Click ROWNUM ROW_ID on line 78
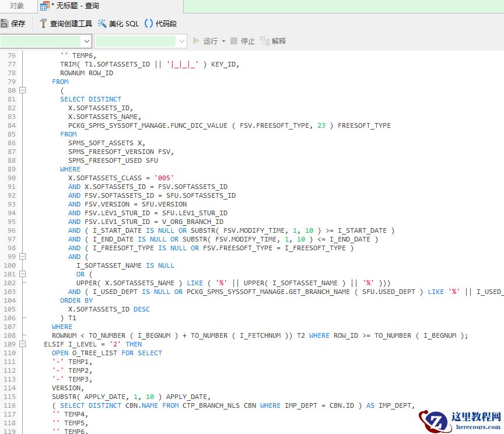Viewport: 504px width, 434px height. coord(86,73)
